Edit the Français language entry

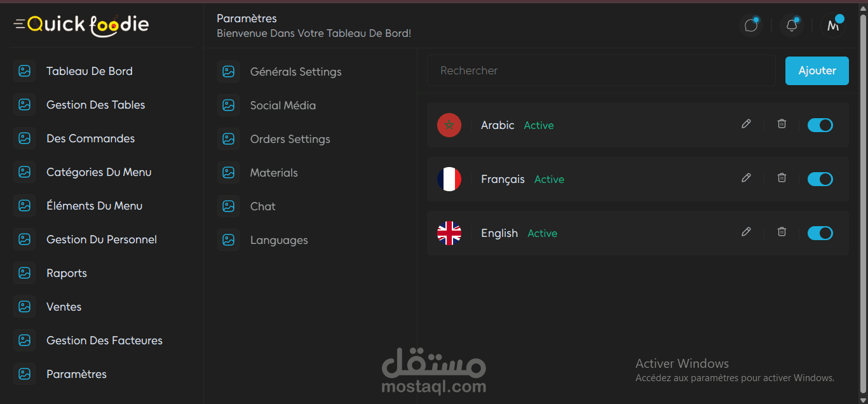(746, 178)
